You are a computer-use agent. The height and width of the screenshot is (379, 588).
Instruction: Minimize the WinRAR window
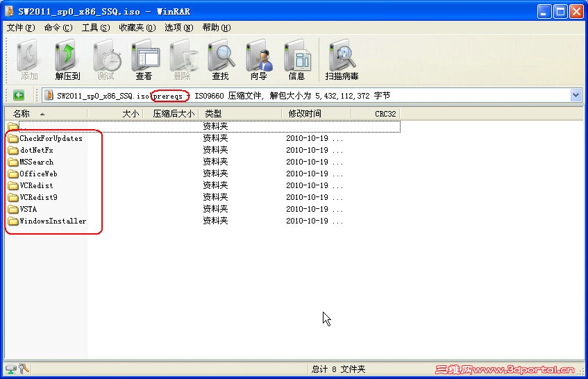pyautogui.click(x=544, y=12)
